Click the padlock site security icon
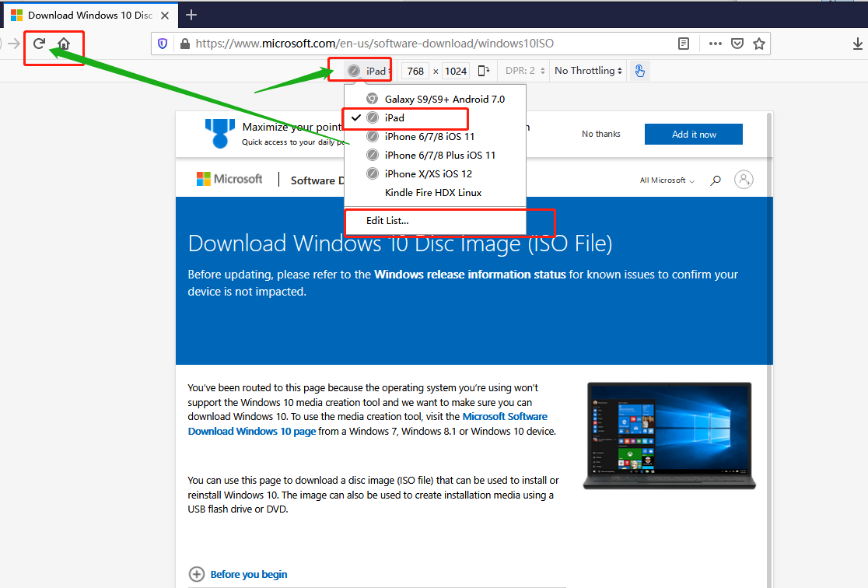The height and width of the screenshot is (588, 868). pos(185,44)
